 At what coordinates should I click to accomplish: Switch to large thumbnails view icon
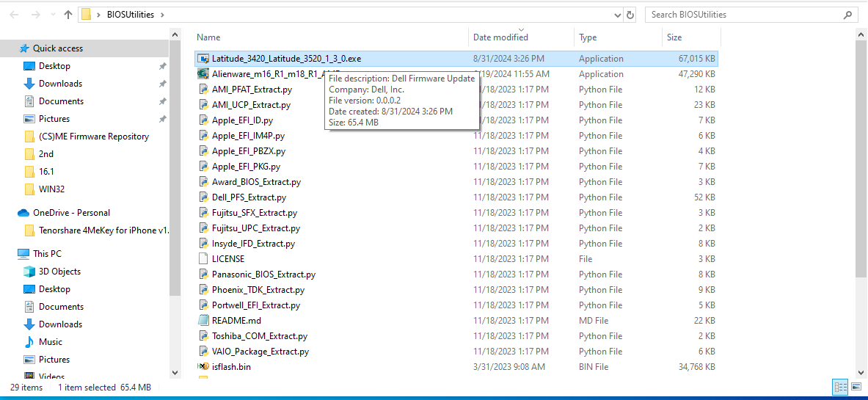[855, 388]
